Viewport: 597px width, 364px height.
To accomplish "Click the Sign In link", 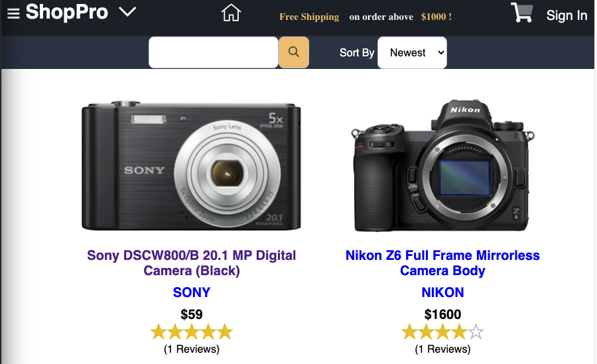I will [566, 15].
